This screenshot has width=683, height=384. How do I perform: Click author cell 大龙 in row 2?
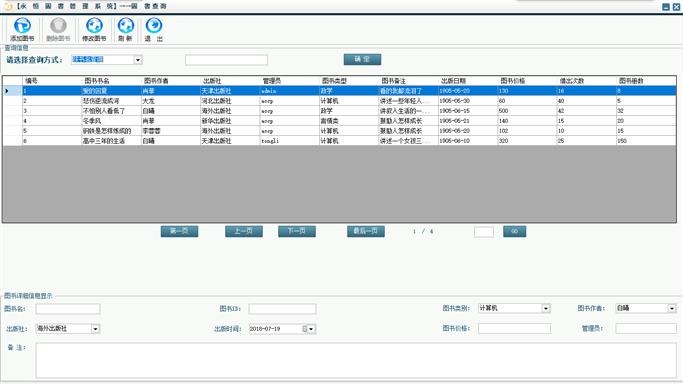(170, 101)
